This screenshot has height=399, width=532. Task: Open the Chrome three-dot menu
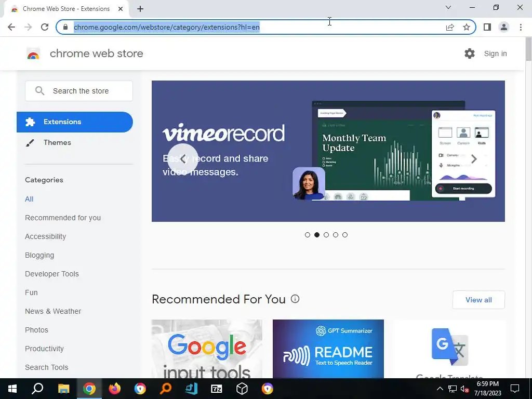click(521, 27)
